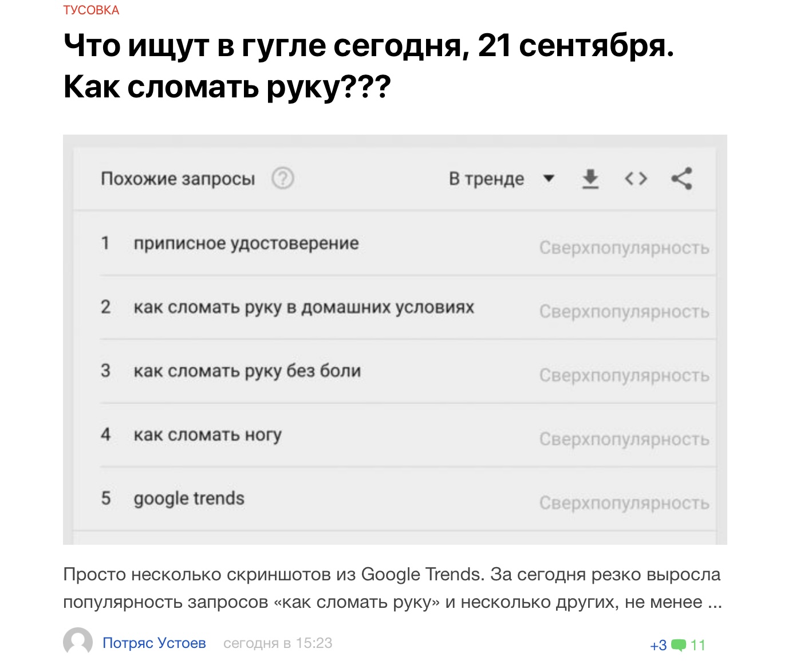The image size is (804, 672).
Task: Open author profile Потряс Устоев
Action: pyautogui.click(x=154, y=643)
